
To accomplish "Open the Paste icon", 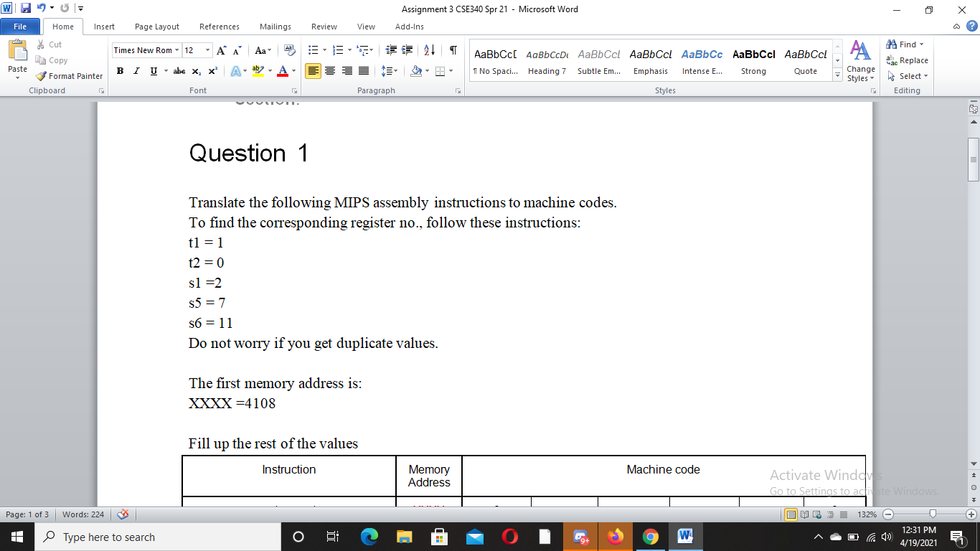I will pos(17,61).
